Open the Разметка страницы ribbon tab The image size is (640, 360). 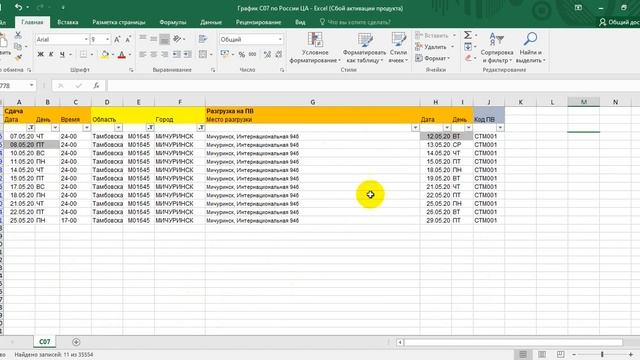[119, 22]
